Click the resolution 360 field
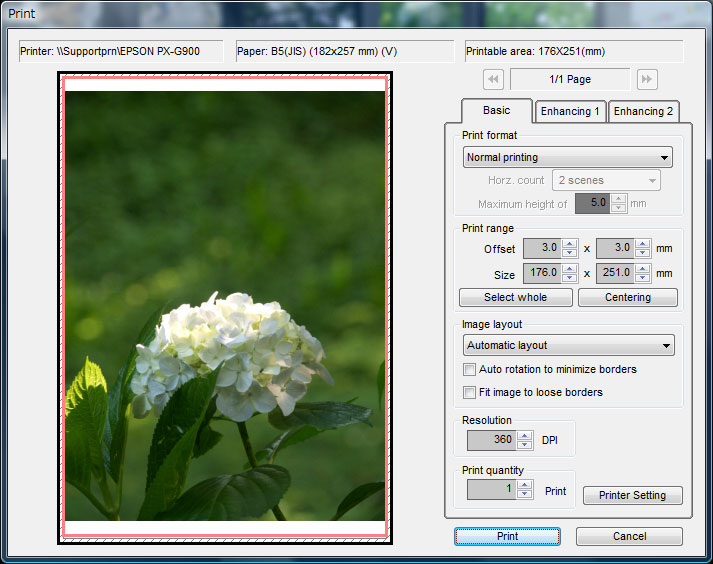The image size is (713, 564). [492, 440]
